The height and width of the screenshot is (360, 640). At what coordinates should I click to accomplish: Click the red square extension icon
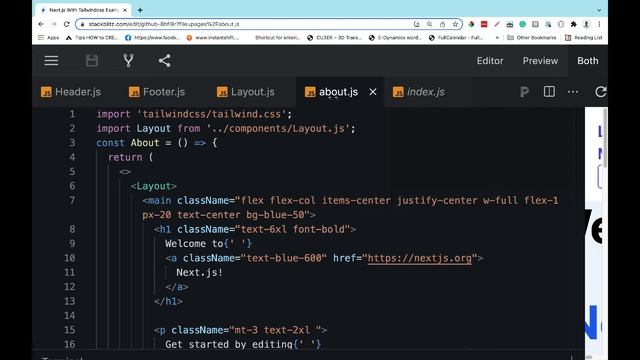pyautogui.click(x=484, y=24)
